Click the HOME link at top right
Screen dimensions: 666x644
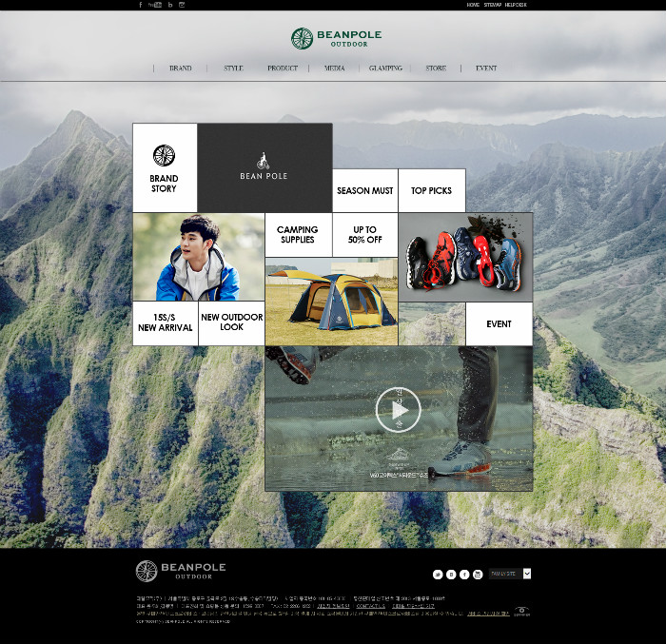pyautogui.click(x=473, y=5)
